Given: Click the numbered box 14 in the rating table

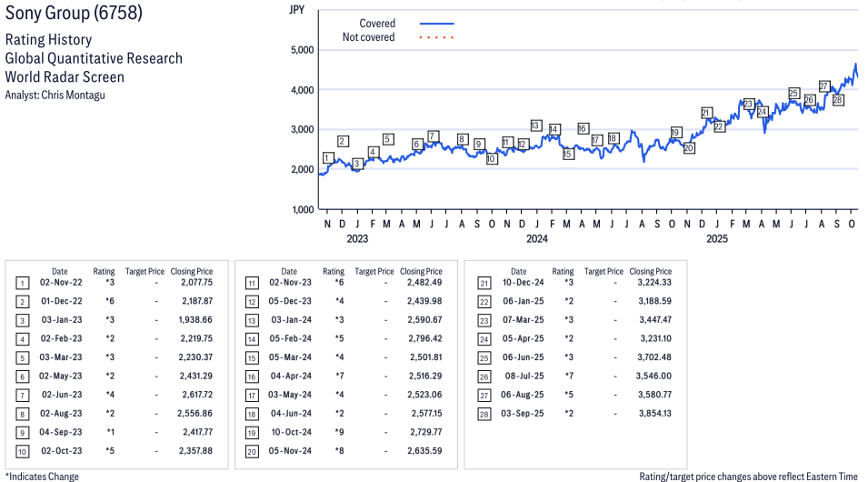Looking at the screenshot, I should [252, 338].
